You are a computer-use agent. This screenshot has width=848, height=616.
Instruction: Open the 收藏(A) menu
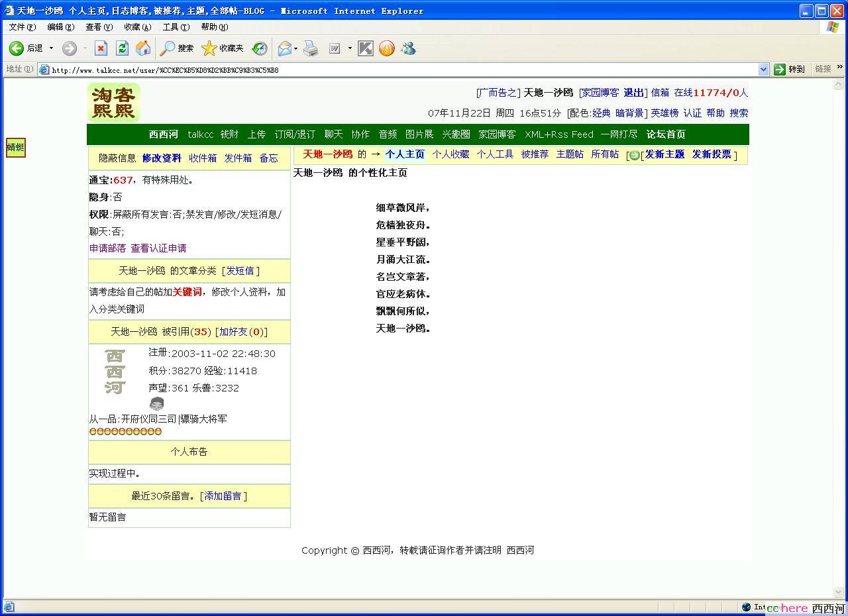(138, 27)
